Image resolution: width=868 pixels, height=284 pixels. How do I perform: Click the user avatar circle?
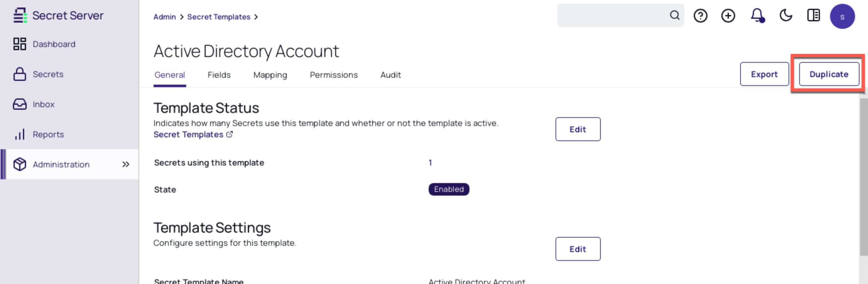842,16
